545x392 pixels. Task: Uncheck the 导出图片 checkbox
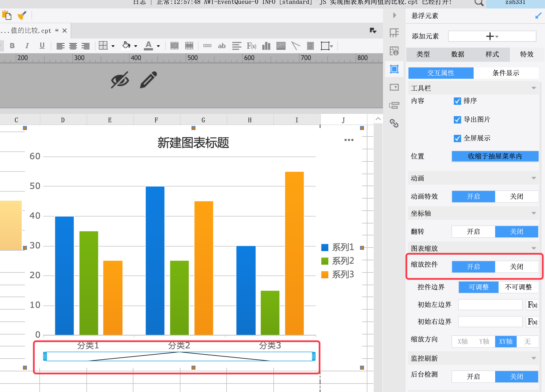[457, 120]
